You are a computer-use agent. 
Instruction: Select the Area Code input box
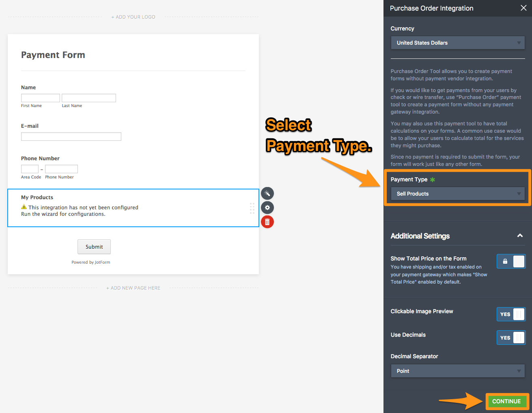pos(30,169)
